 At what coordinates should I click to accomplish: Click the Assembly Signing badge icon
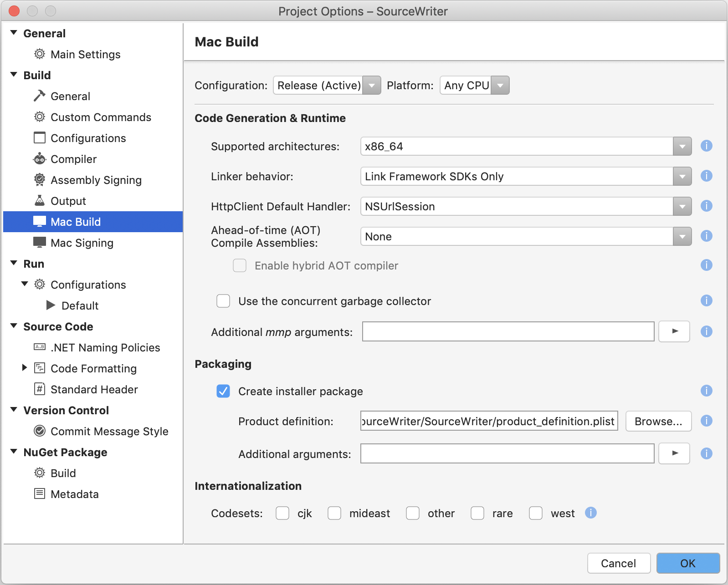[40, 180]
